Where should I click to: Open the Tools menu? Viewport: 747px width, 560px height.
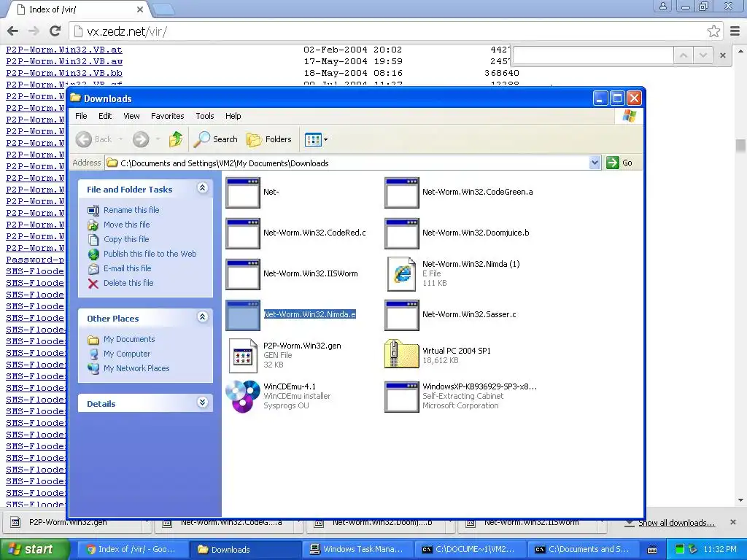coord(205,116)
